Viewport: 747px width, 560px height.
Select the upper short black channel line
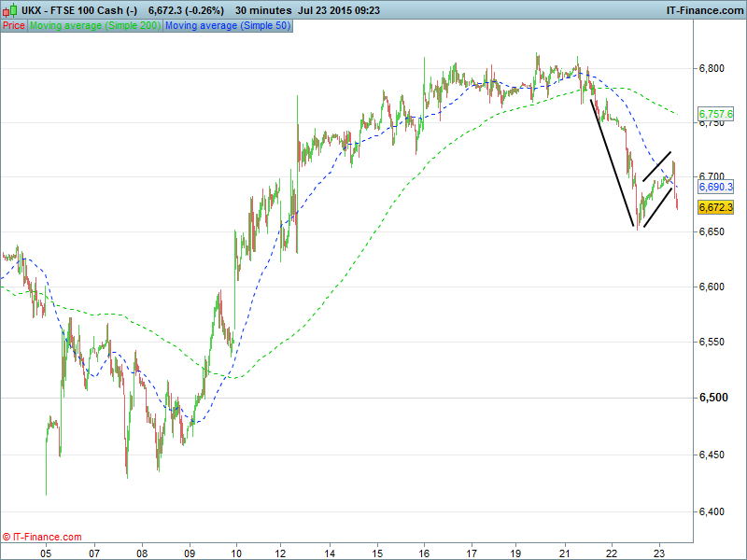[657, 166]
